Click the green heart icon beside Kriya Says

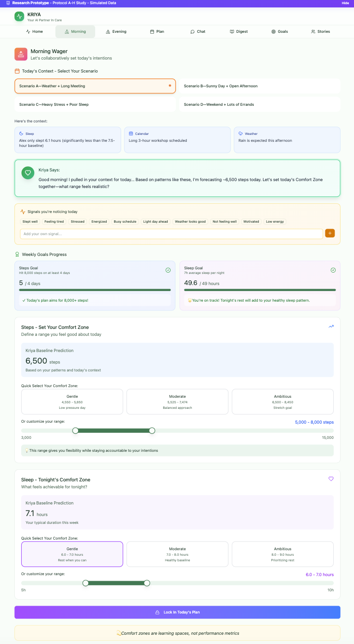click(x=28, y=173)
